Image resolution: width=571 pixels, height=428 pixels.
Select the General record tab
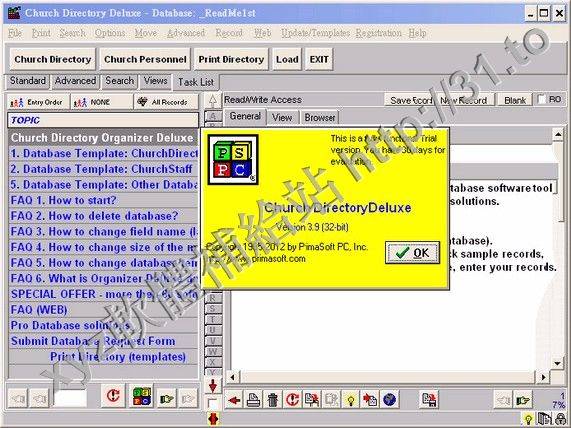click(245, 117)
